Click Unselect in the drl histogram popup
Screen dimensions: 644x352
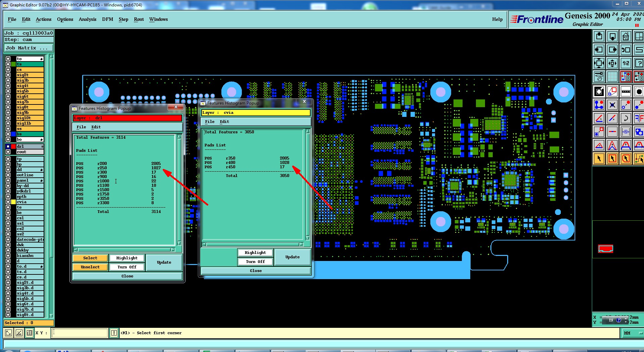pyautogui.click(x=90, y=267)
